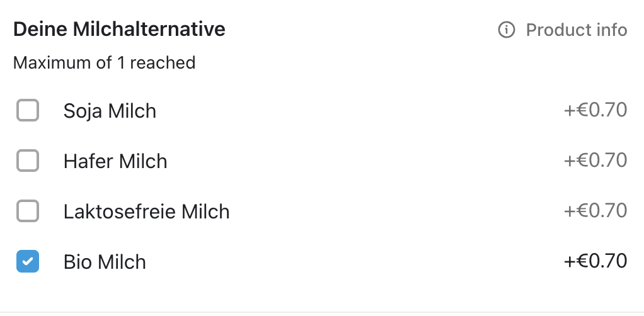
Task: Choose the Hafer Milch label
Action: pos(115,161)
